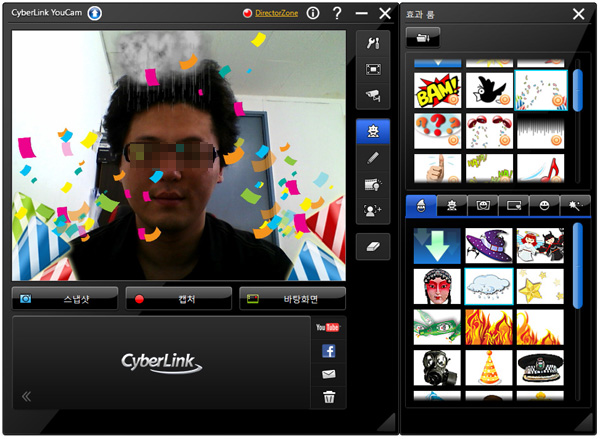Screen dimensions: 600x439
Task: Apply the gold stars gadget
Action: pos(540,286)
